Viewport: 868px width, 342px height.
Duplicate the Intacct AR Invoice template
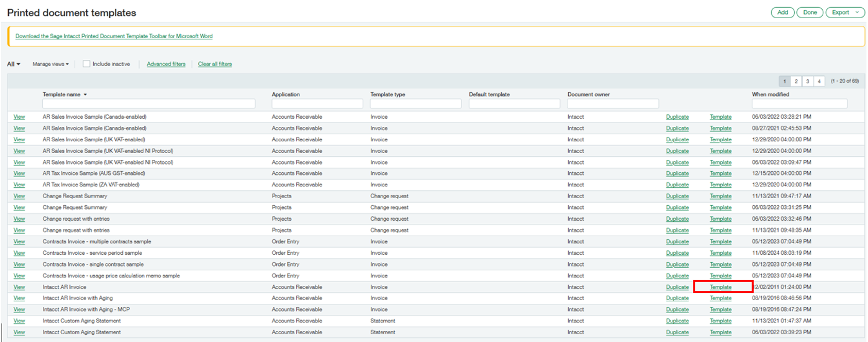[x=677, y=287]
